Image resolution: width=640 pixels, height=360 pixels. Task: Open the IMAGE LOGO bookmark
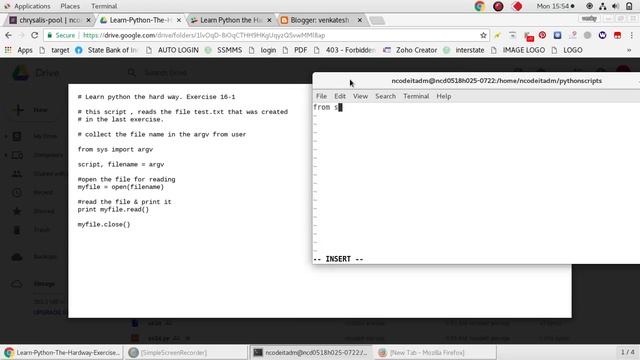point(518,50)
